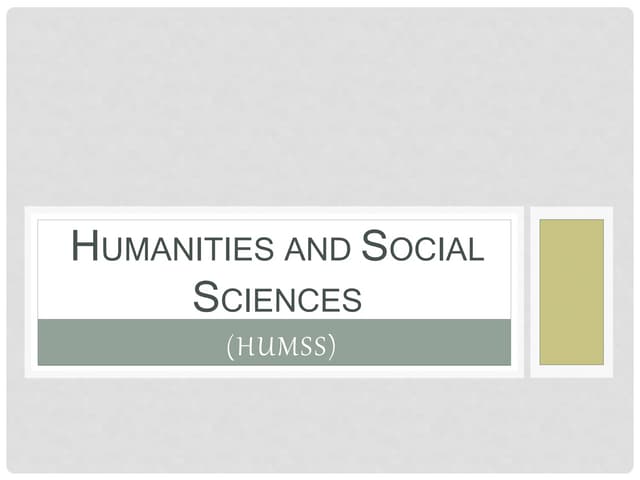Viewport: 640px width, 480px height.
Task: Select the word "Social" in the title
Action: [422, 248]
